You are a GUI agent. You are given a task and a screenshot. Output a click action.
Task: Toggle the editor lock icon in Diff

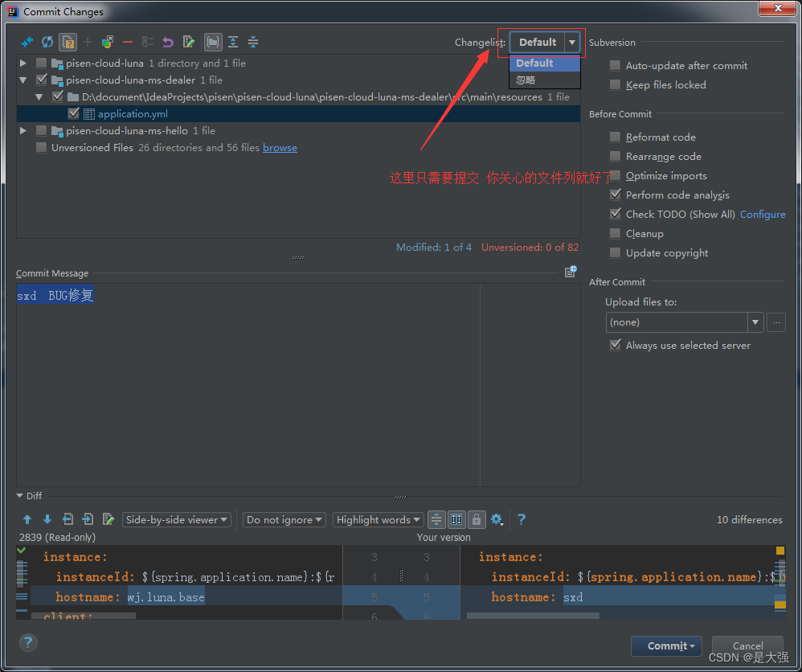(x=477, y=519)
